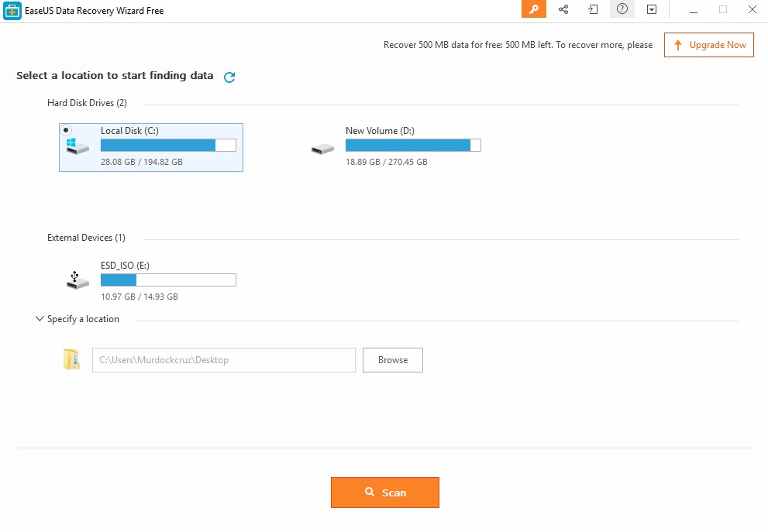Refresh the drive list with circular arrow
The width and height of the screenshot is (768, 532).
click(229, 77)
